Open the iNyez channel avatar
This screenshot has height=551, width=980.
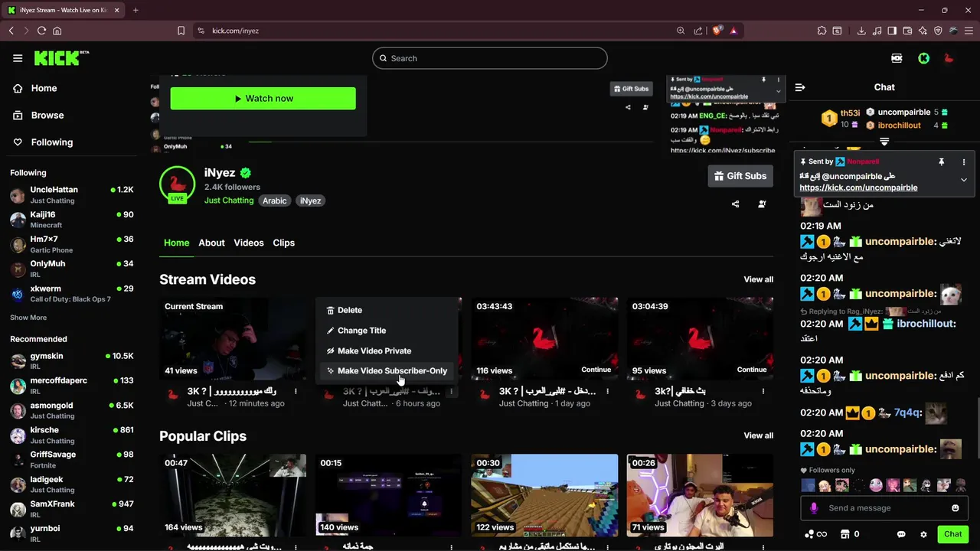click(177, 184)
